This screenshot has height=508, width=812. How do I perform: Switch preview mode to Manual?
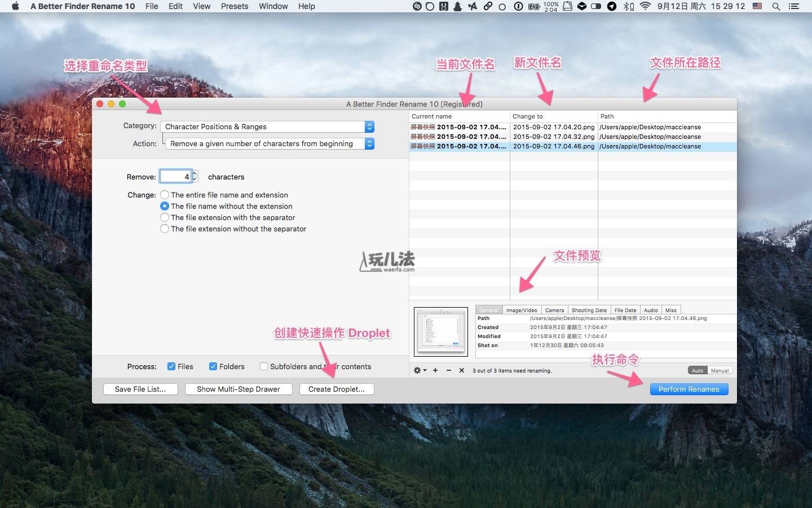[x=720, y=370]
